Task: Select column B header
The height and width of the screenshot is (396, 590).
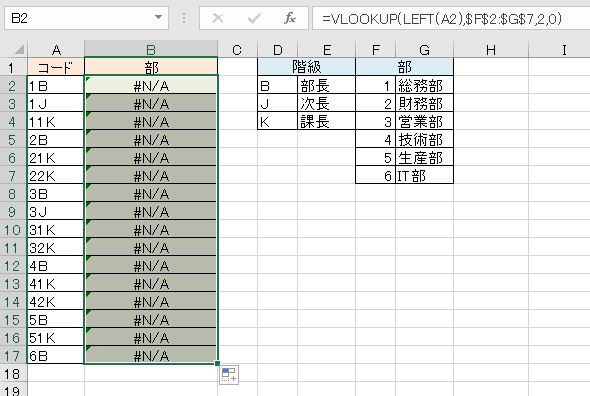Action: pos(151,49)
